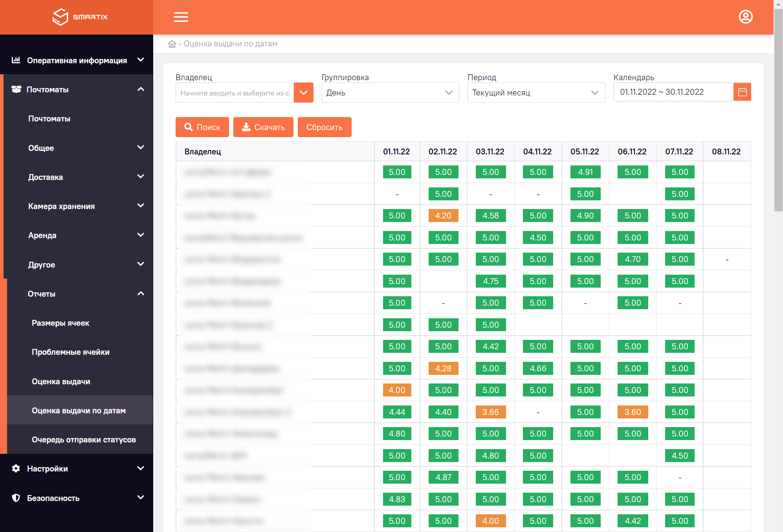Click the Владелец search input field
This screenshot has width=783, height=532.
(235, 93)
